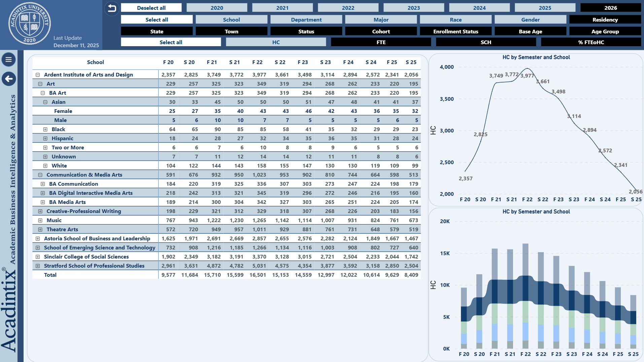This screenshot has width=644, height=362.
Task: Open the hamburger menu icon
Action: tap(9, 60)
